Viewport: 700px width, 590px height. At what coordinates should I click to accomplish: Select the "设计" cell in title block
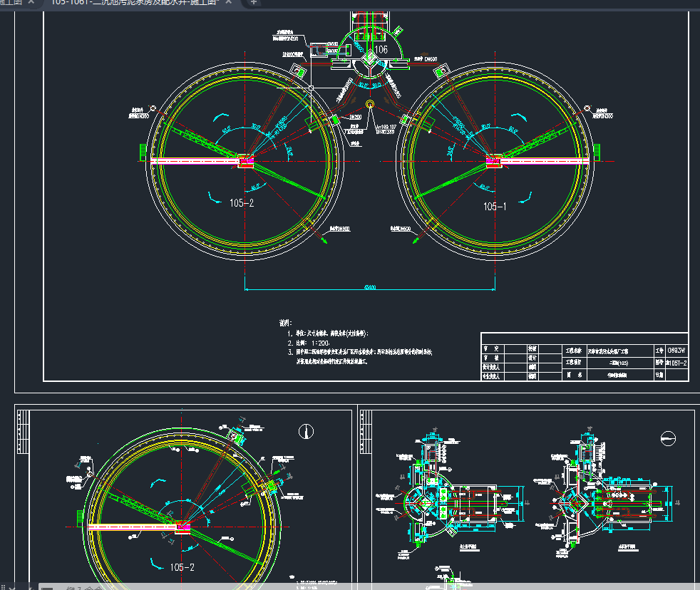(x=532, y=358)
